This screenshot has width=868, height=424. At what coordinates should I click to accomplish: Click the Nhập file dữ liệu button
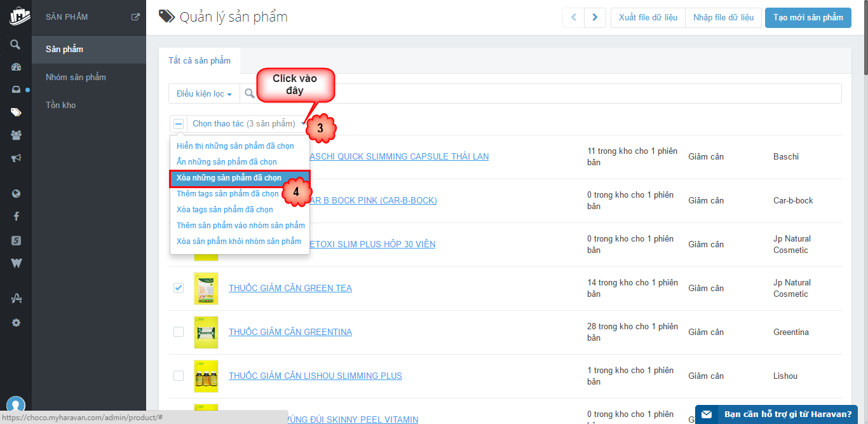(723, 18)
